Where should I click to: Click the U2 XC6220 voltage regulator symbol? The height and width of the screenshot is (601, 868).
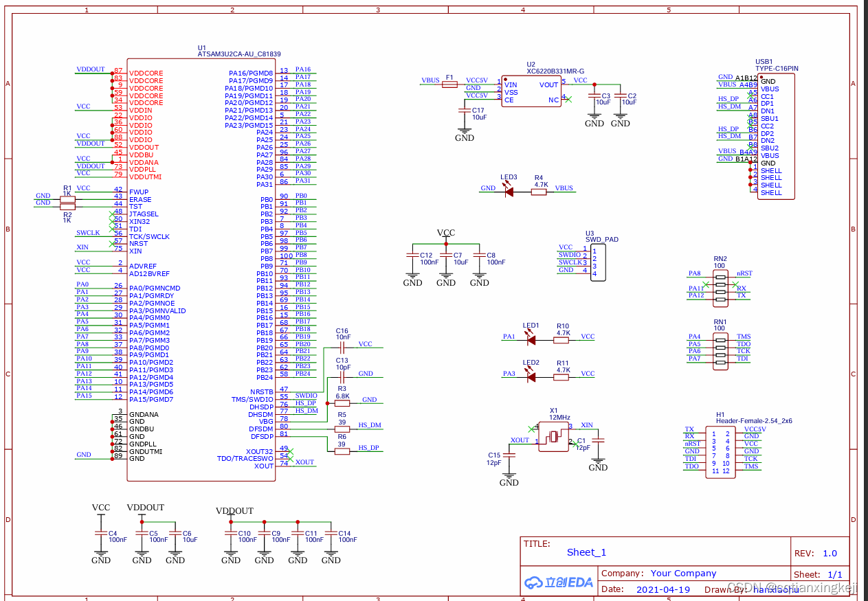click(x=531, y=91)
